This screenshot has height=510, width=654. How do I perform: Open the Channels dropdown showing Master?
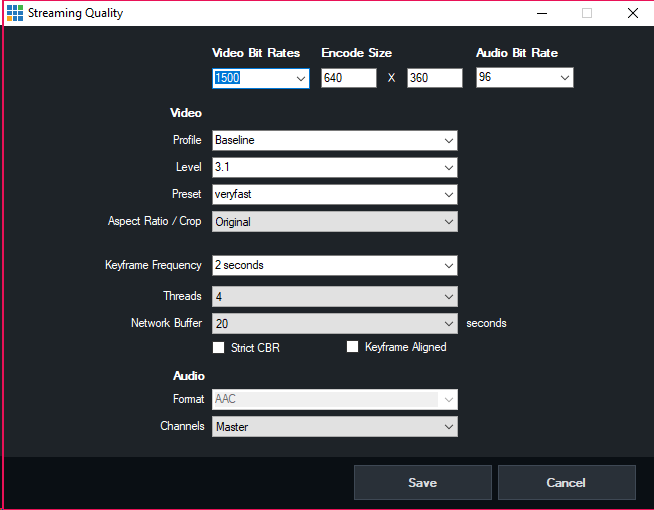[335, 427]
